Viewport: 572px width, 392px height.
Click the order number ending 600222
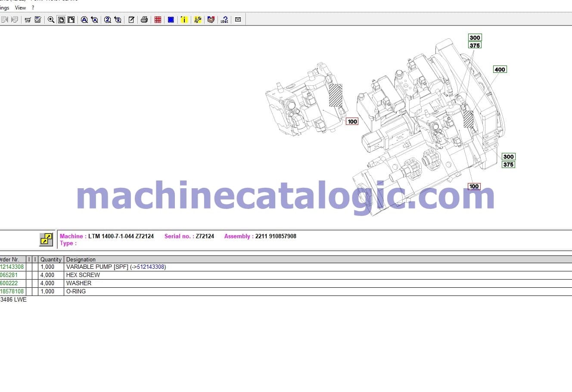(x=9, y=283)
